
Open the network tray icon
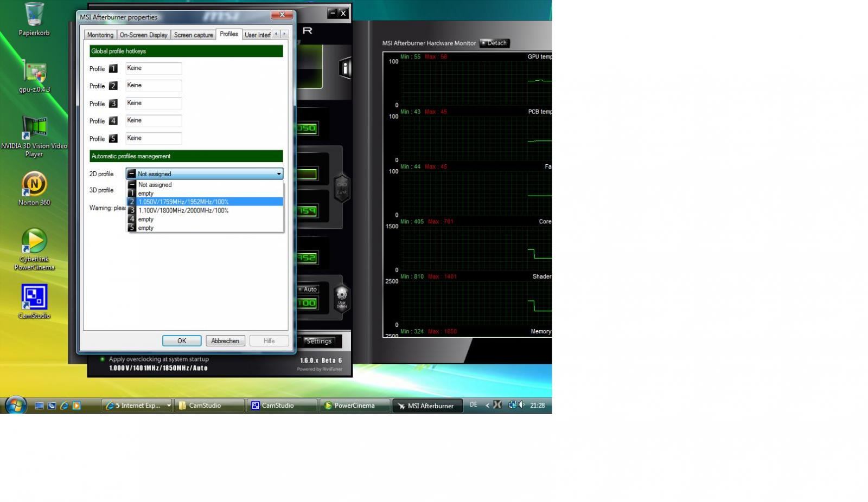click(512, 405)
